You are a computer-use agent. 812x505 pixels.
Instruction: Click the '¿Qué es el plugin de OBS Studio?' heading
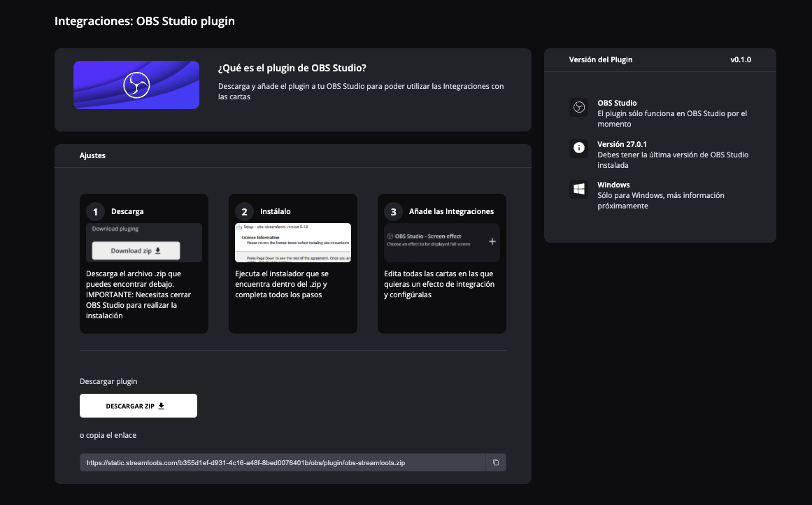click(292, 68)
